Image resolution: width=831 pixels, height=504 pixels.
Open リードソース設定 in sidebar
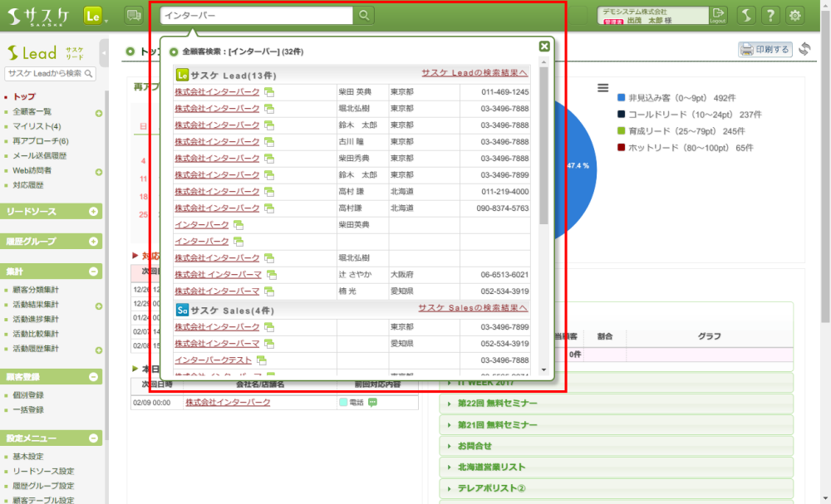(43, 471)
